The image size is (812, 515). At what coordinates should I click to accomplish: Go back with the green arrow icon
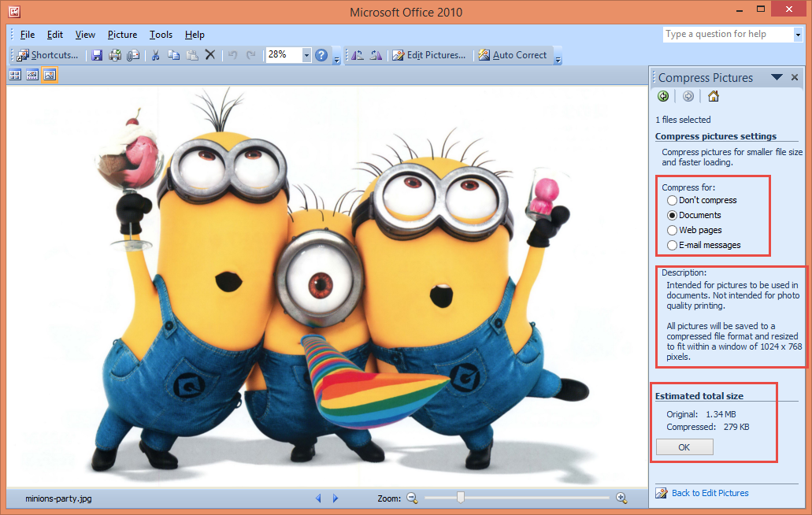click(x=663, y=96)
